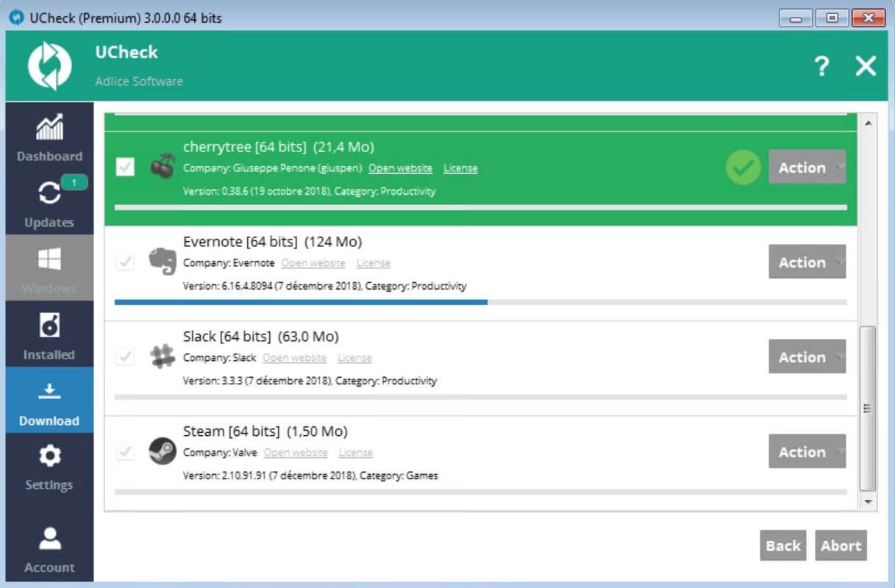Click the Evernote elephant icon
This screenshot has width=895, height=588.
point(162,262)
